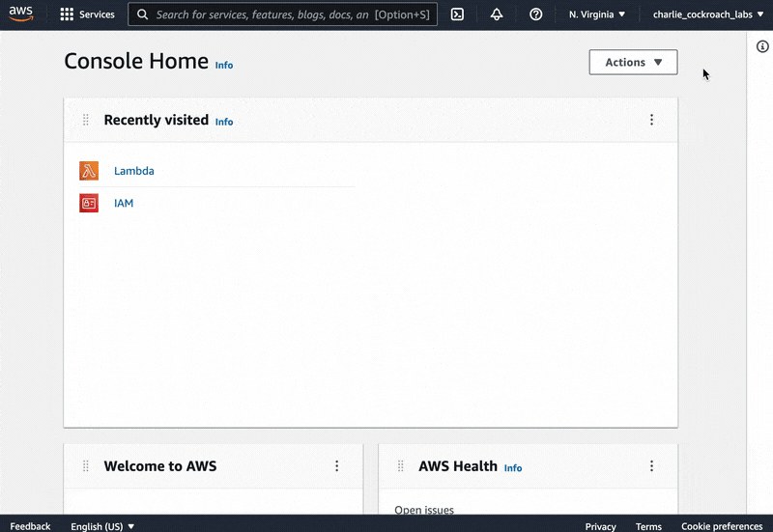Click the Feedback footer link
The image size is (773, 532).
tap(30, 526)
